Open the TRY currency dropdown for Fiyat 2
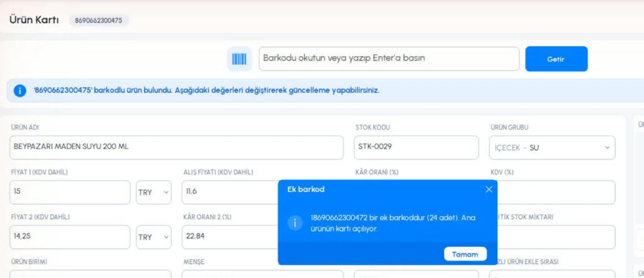This screenshot has height=278, width=644. pyautogui.click(x=154, y=237)
